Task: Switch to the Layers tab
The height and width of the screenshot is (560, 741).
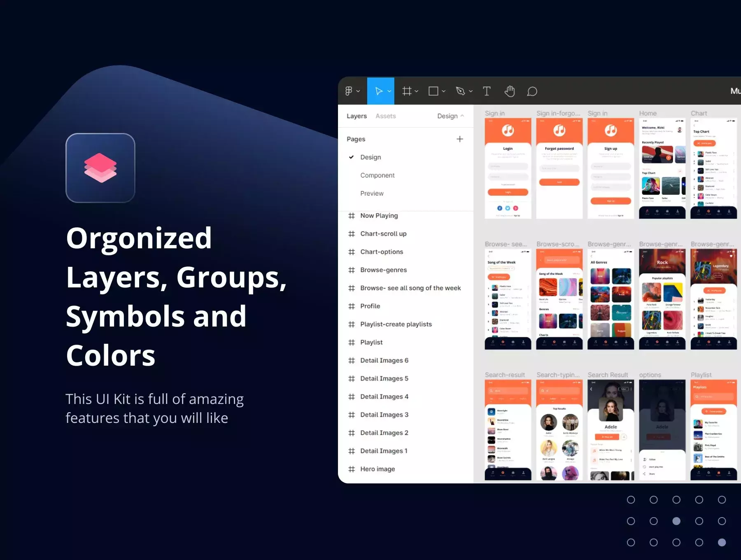Action: (x=357, y=116)
